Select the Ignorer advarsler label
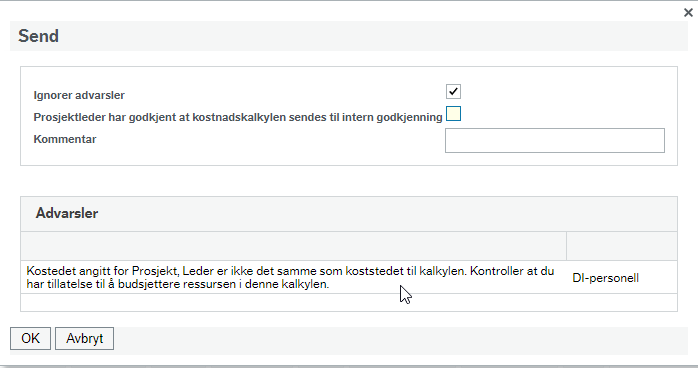The height and width of the screenshot is (368, 698). pyautogui.click(x=79, y=95)
